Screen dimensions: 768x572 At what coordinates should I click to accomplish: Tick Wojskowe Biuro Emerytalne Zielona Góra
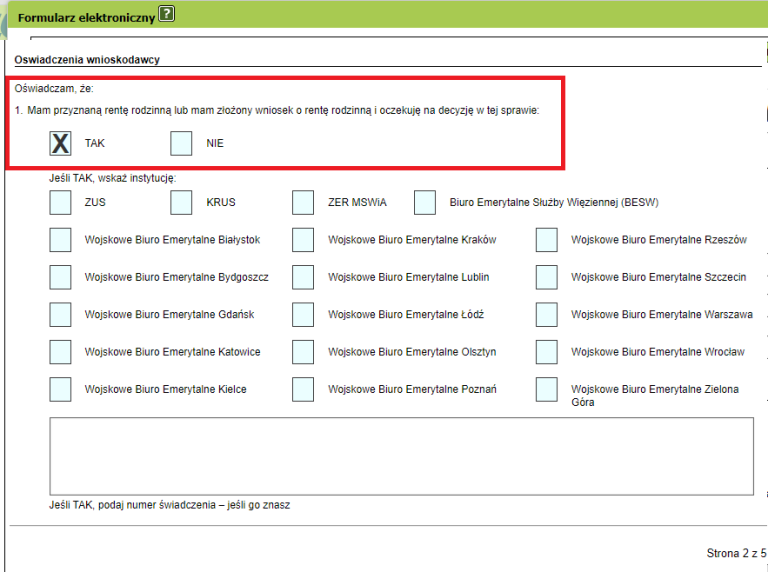point(547,389)
